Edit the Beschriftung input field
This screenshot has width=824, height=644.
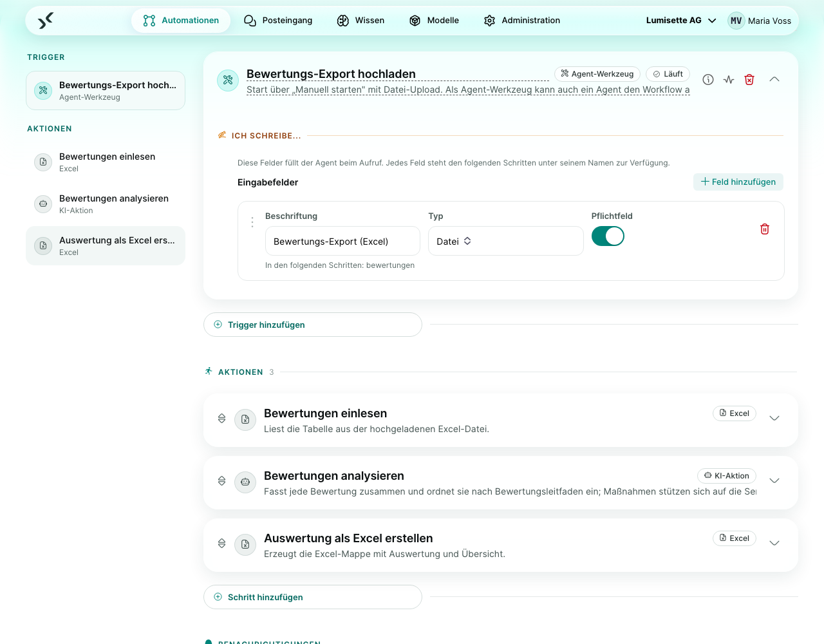pyautogui.click(x=342, y=241)
